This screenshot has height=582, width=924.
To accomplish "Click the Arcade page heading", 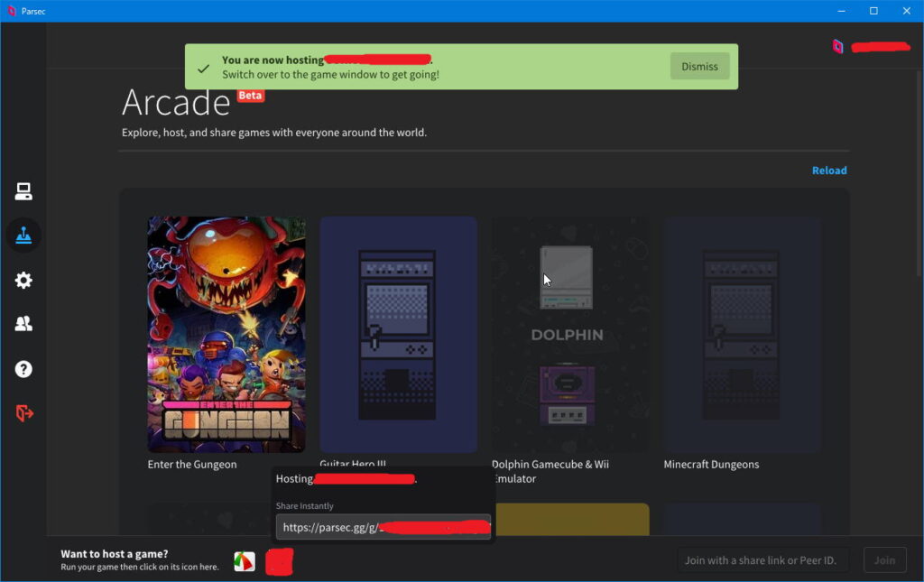I will pyautogui.click(x=176, y=103).
